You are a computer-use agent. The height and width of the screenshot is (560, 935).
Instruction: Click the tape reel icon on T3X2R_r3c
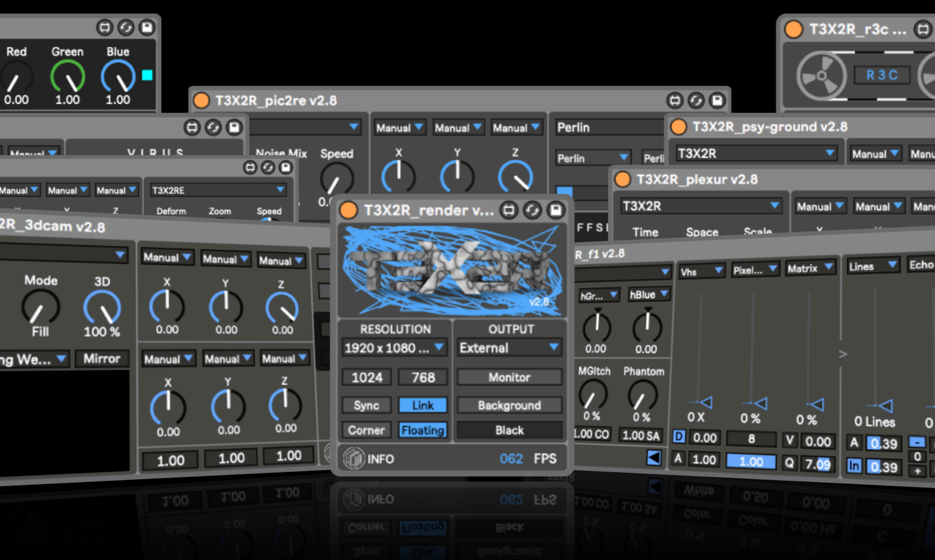point(821,75)
